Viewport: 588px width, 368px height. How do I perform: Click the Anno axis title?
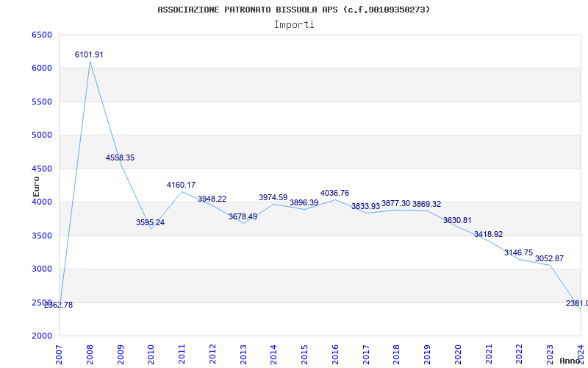tap(570, 361)
